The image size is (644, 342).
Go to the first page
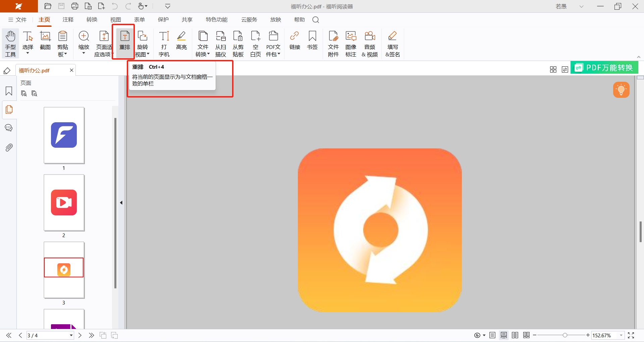point(9,335)
